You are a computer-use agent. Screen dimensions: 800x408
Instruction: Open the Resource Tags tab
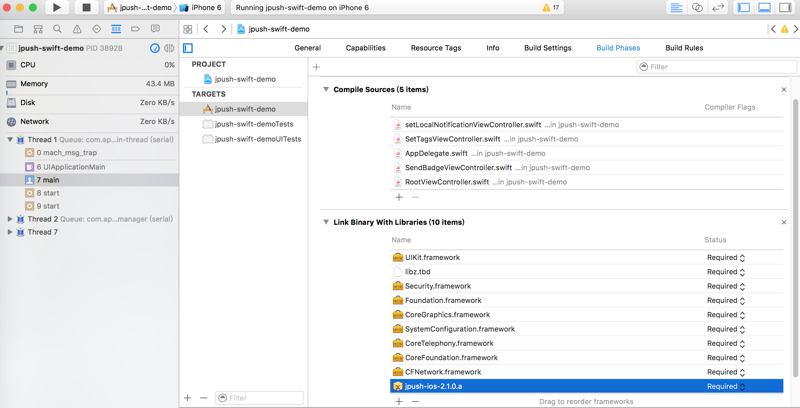point(436,48)
